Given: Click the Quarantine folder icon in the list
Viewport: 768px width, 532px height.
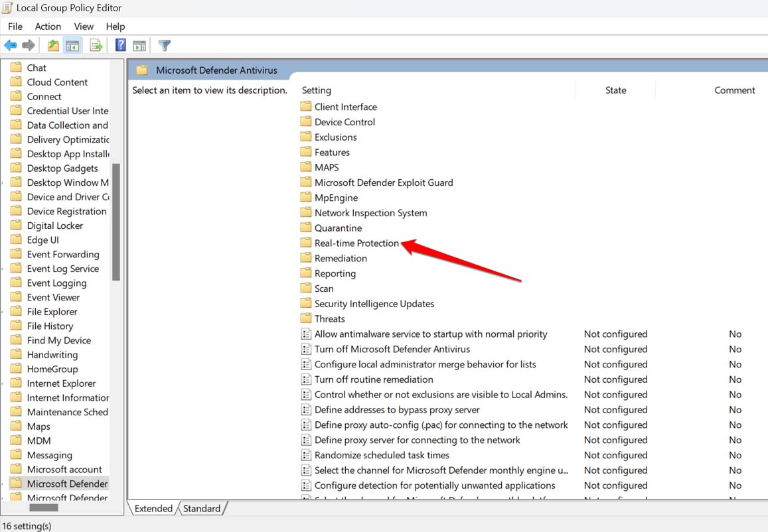Looking at the screenshot, I should pyautogui.click(x=305, y=228).
